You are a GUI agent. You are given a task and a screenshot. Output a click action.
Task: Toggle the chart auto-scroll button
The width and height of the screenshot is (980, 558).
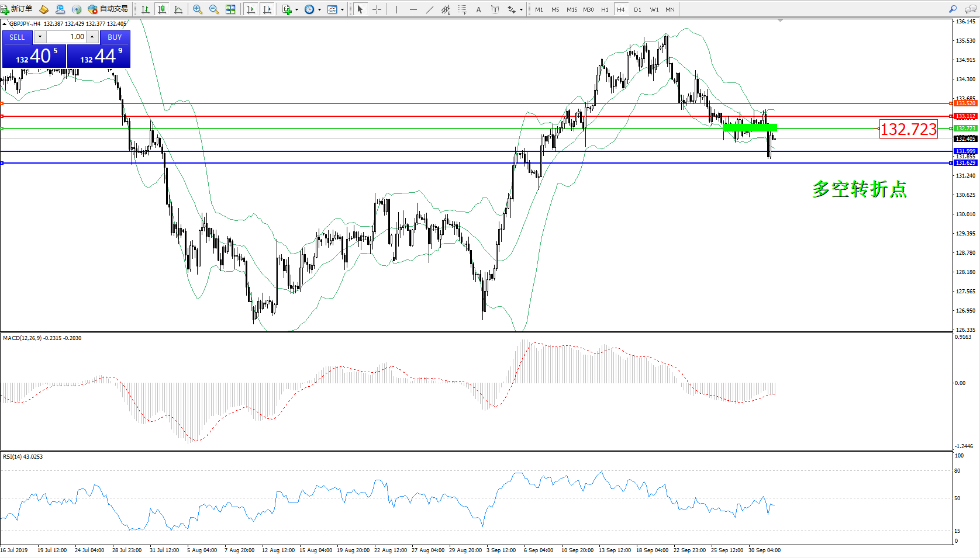251,9
